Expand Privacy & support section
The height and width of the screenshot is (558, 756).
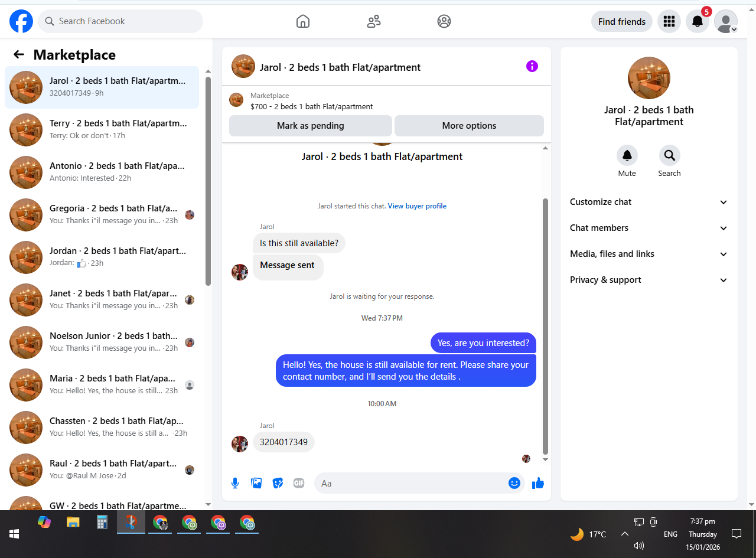tap(649, 280)
